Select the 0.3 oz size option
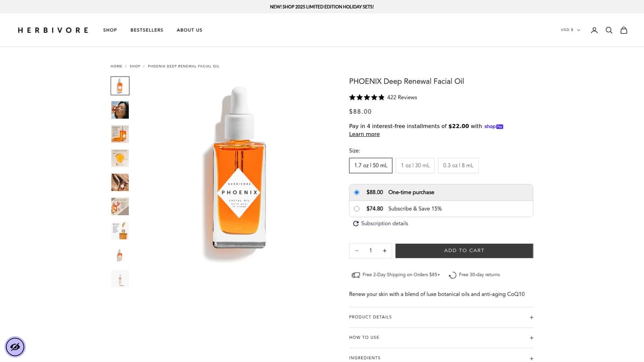The width and height of the screenshot is (644, 362). [458, 165]
